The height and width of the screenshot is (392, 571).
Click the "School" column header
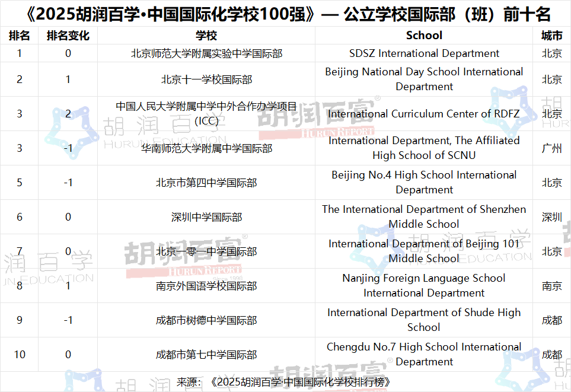point(424,36)
